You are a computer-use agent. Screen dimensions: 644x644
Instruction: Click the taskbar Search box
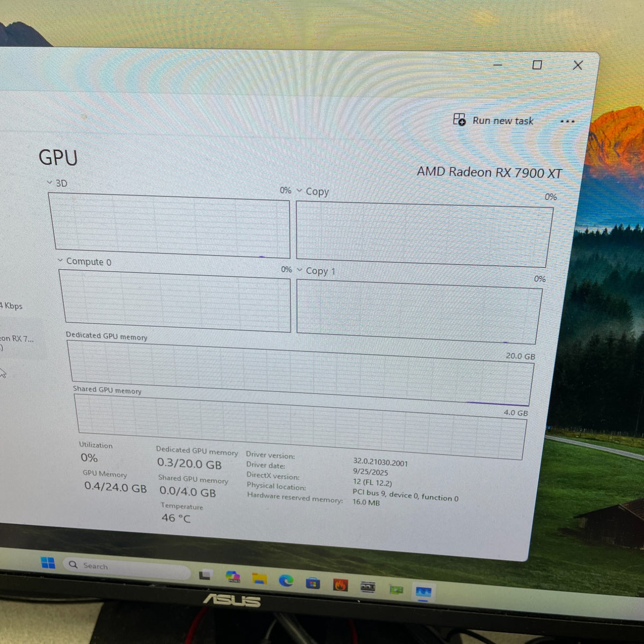[x=127, y=567]
